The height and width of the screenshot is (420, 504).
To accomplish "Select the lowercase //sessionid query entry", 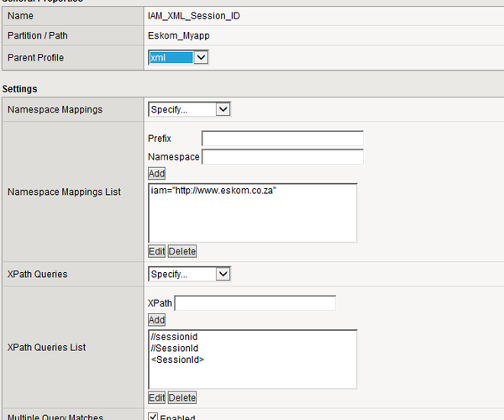I will (x=174, y=337).
